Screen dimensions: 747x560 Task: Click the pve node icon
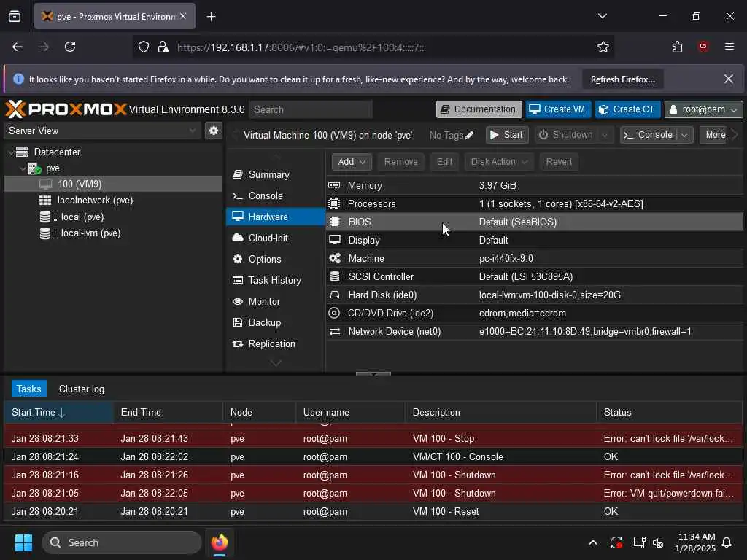34,168
